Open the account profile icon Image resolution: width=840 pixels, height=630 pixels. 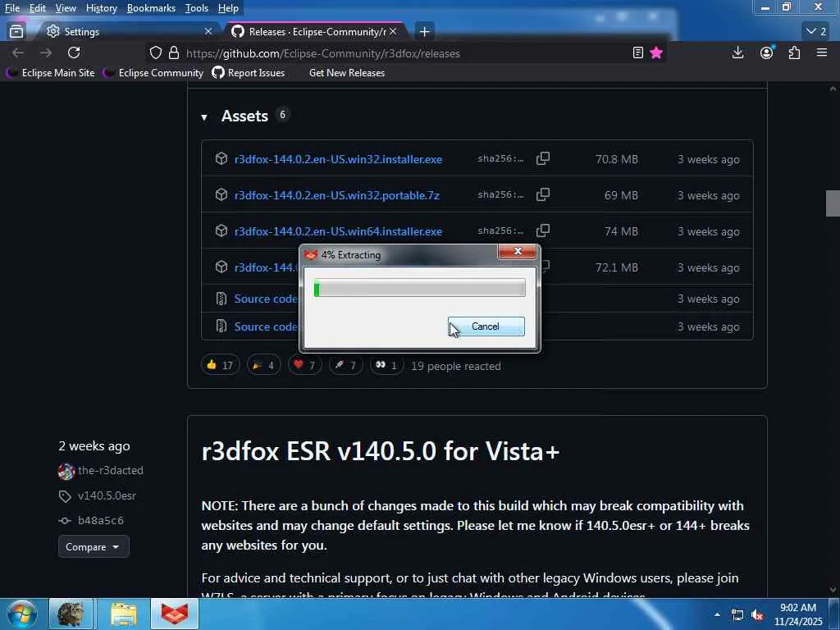tap(767, 52)
